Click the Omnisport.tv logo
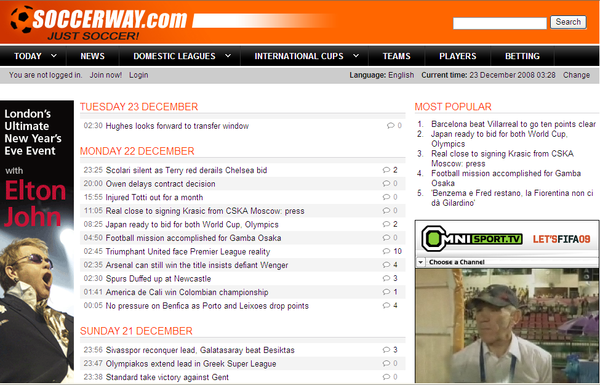This screenshot has width=600, height=385. (x=472, y=238)
